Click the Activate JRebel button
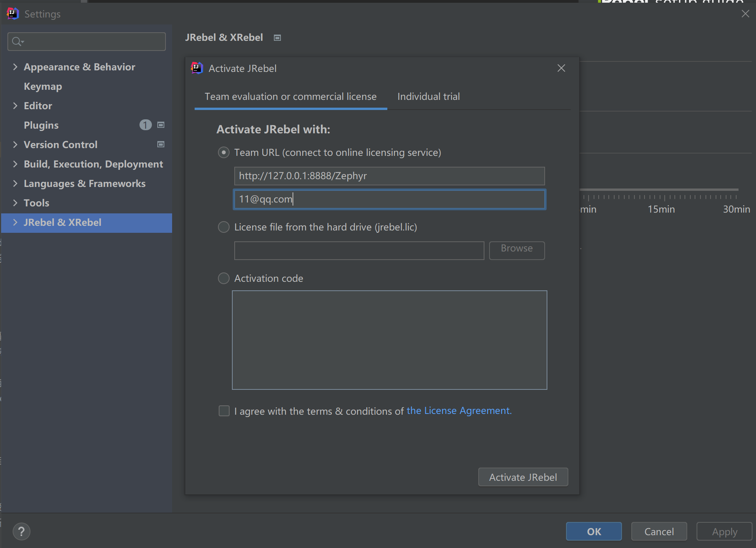The image size is (756, 548). click(523, 477)
